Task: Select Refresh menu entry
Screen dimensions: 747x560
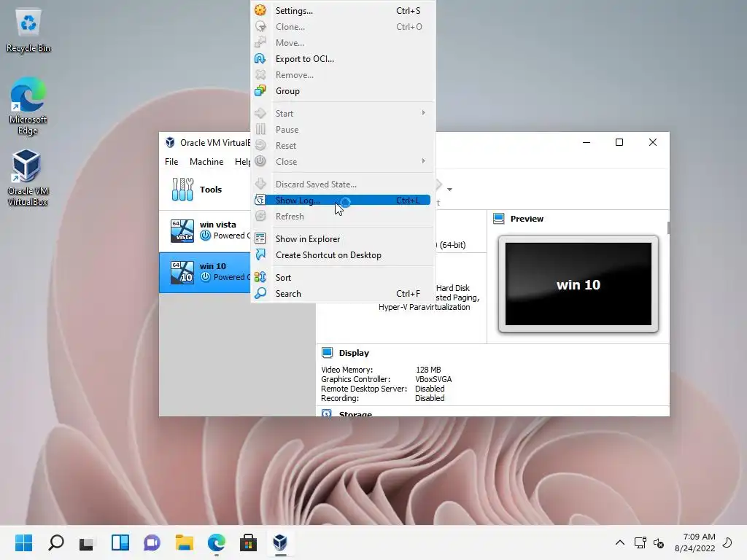Action: [x=343, y=216]
